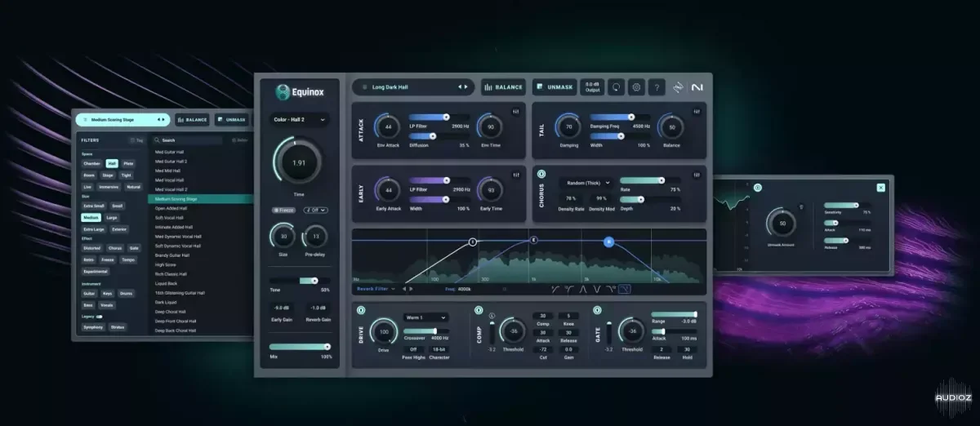980x426 pixels.
Task: Click the Comp sidechain listen icon
Action: pyautogui.click(x=492, y=315)
